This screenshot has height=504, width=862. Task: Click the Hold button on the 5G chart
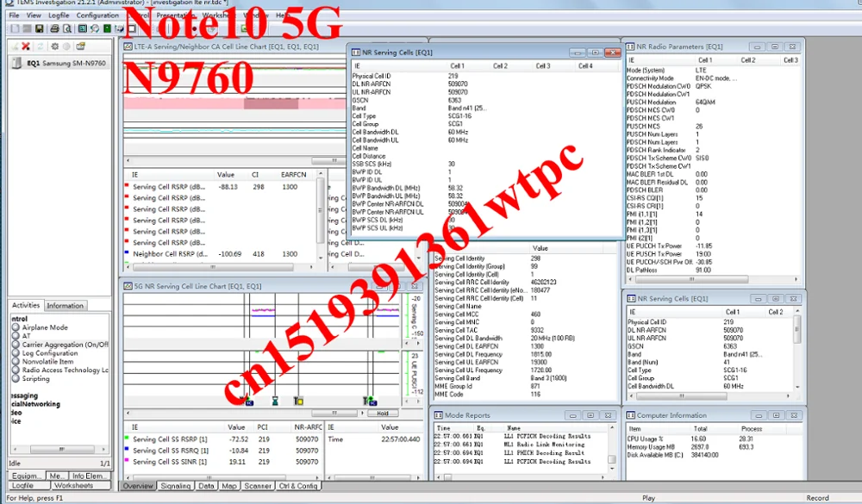click(x=383, y=414)
